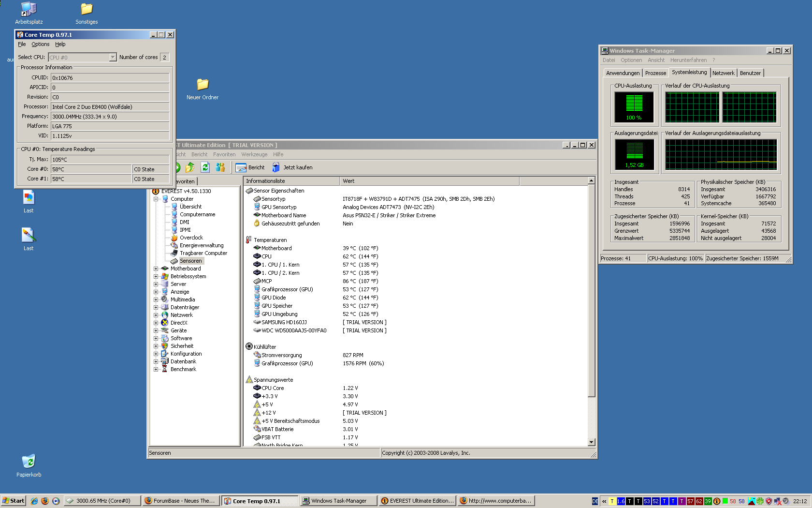
Task: Expand the Server tree node
Action: (x=156, y=284)
